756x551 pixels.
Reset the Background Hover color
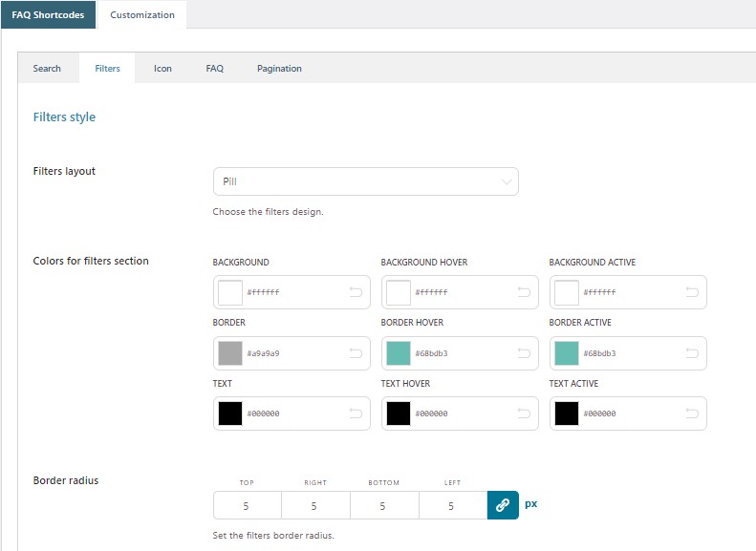point(524,292)
